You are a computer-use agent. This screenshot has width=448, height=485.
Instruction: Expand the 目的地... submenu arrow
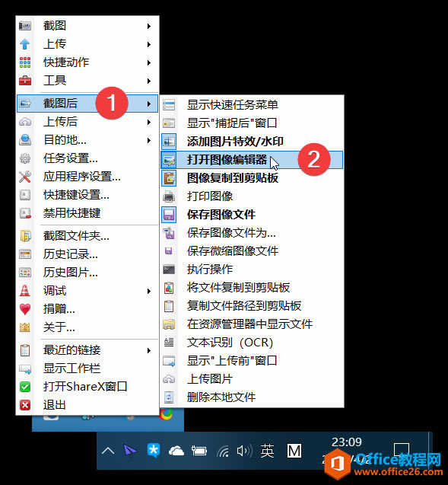(x=149, y=140)
